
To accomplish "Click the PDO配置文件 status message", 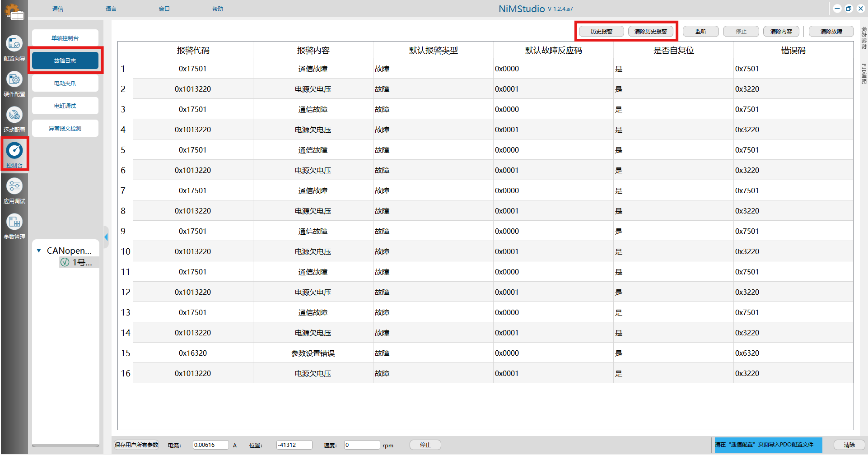I will pos(768,445).
